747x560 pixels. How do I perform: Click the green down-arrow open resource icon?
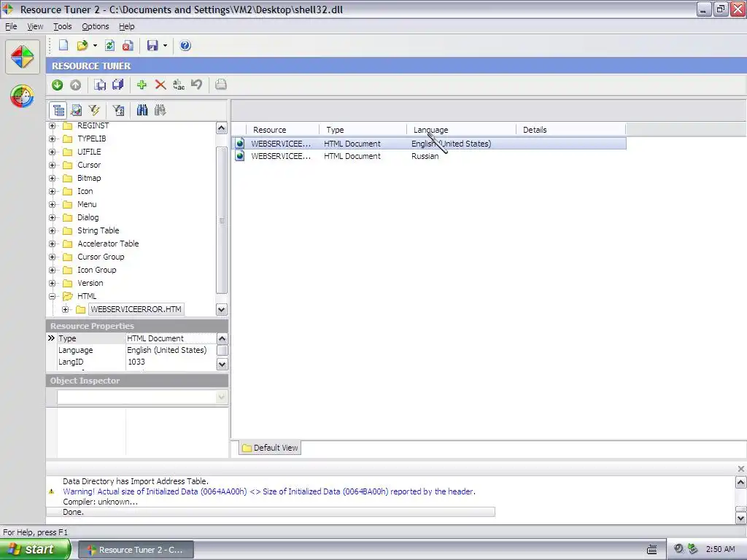tap(58, 85)
